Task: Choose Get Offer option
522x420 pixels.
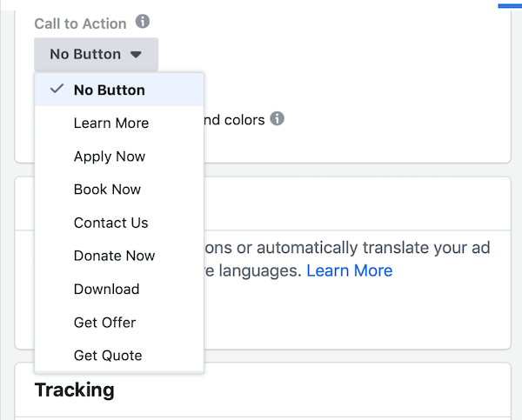Action: (119, 323)
